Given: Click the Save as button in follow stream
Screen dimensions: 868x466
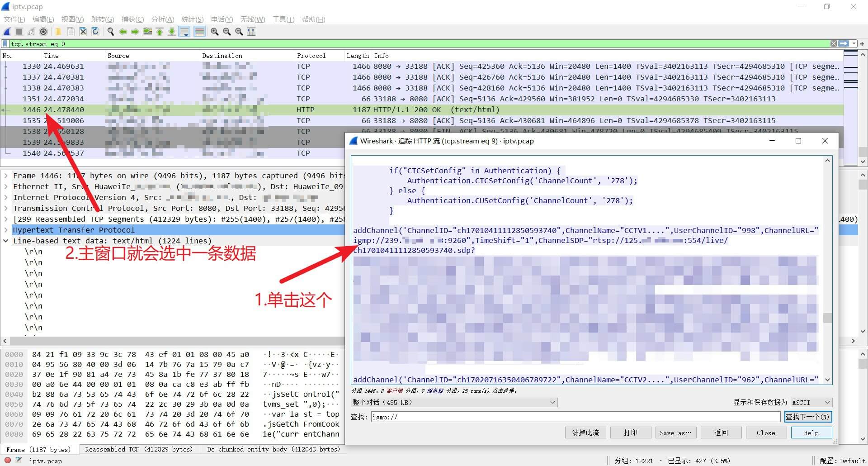Looking at the screenshot, I should point(675,433).
